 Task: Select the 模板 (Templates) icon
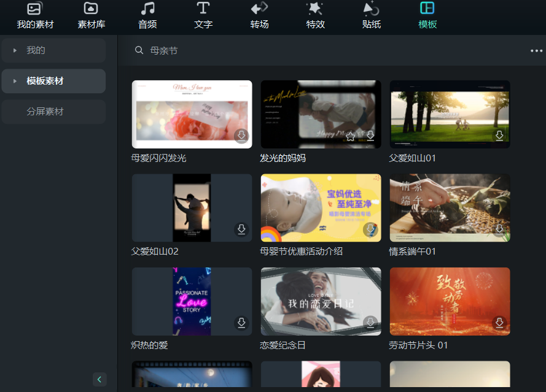pos(427,17)
